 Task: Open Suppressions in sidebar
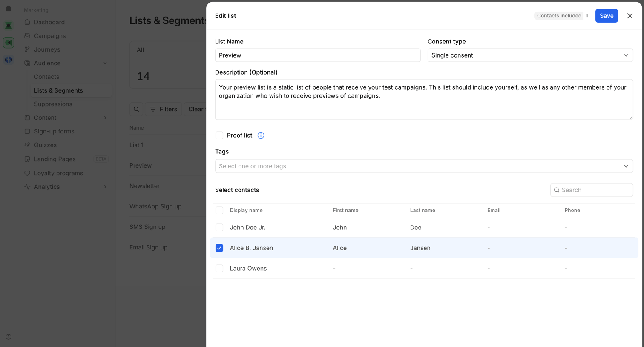[x=53, y=104]
